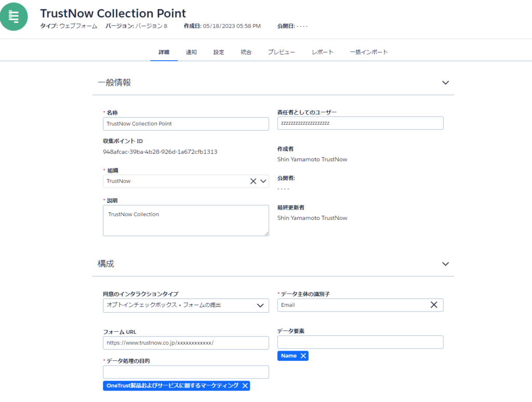
Task: Click the 責任者としてのユーザー field
Action: tap(360, 123)
